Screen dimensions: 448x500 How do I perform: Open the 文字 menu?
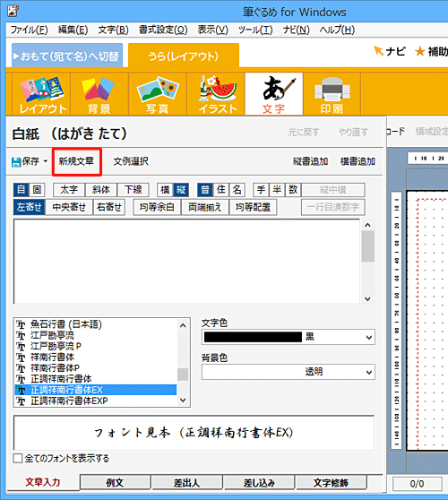pyautogui.click(x=113, y=30)
